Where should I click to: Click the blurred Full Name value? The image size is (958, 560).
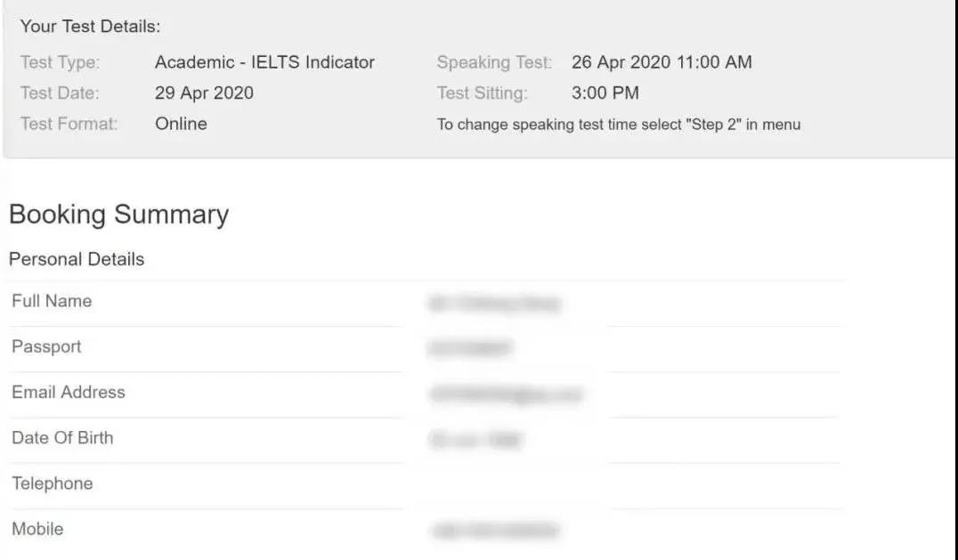(494, 304)
